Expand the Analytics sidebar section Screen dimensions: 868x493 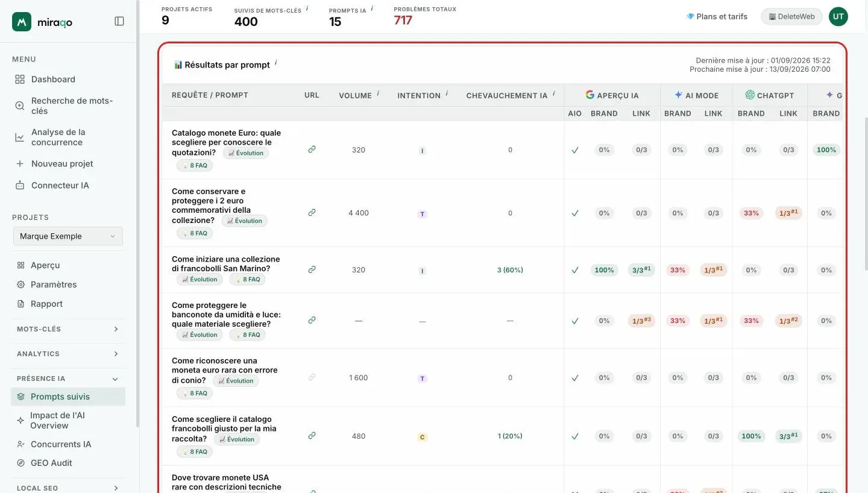[x=68, y=354]
